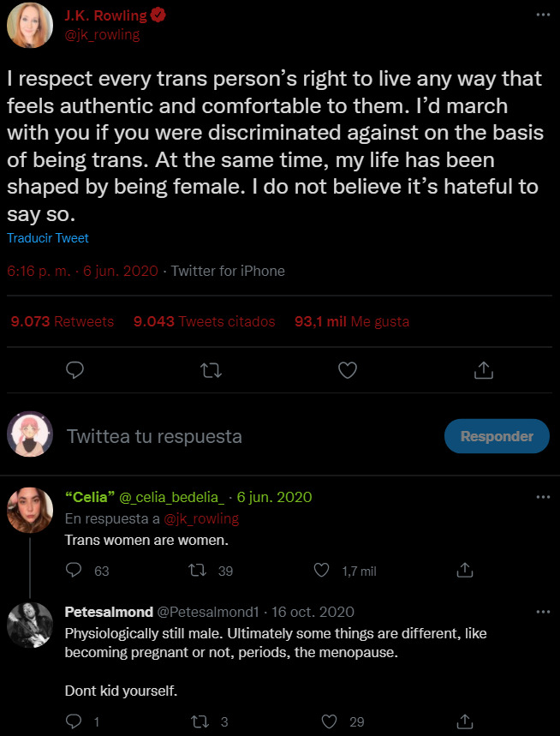
Task: Share the main J.K. Rowling tweet
Action: tap(483, 370)
